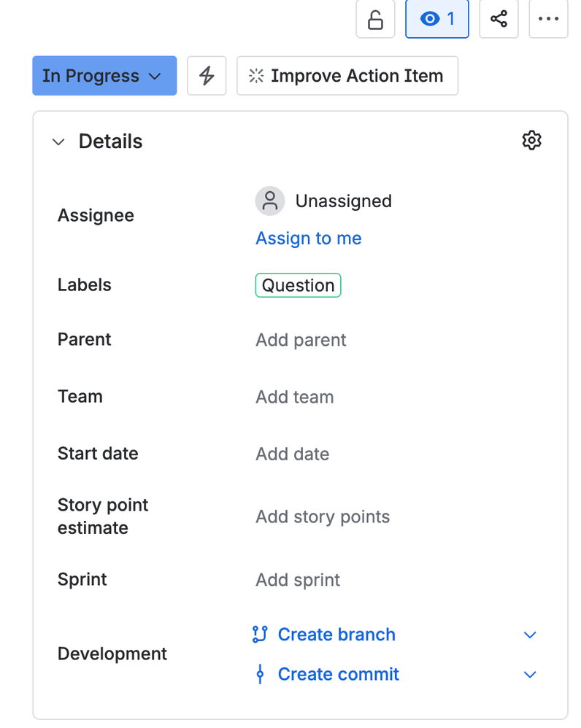Viewport: 581px width, 728px height.
Task: Expand the Create branch dropdown arrow
Action: pos(531,635)
